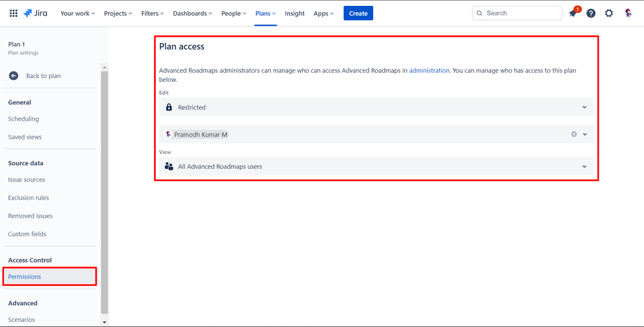Open Issue sources settings
Screen dimensions: 644x327
pyautogui.click(x=26, y=179)
